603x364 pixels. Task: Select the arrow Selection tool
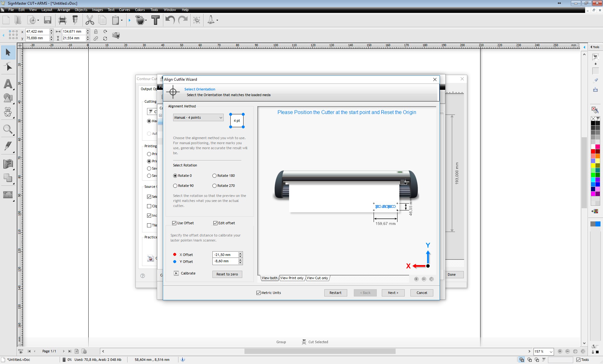pos(8,52)
